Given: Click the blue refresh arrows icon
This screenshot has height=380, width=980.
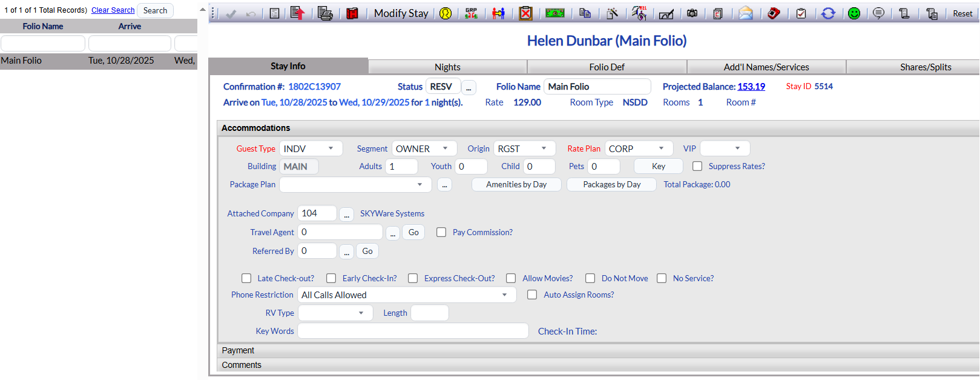Looking at the screenshot, I should tap(828, 13).
